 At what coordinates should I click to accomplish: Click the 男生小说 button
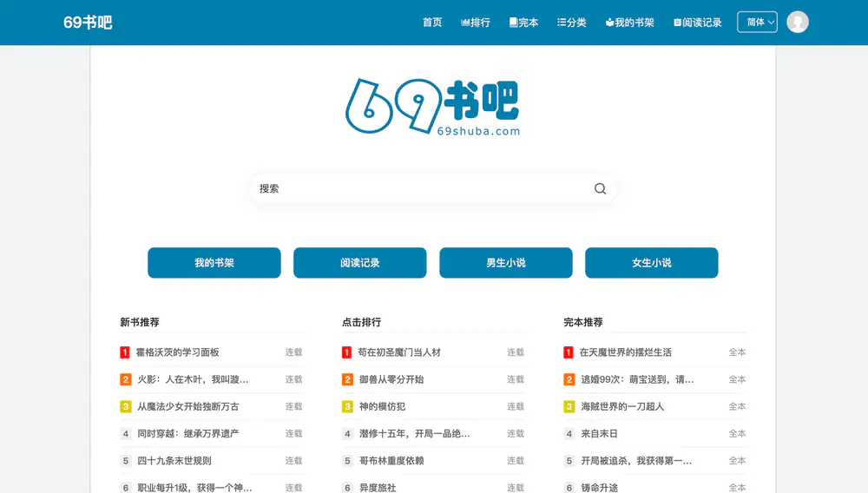pyautogui.click(x=506, y=263)
